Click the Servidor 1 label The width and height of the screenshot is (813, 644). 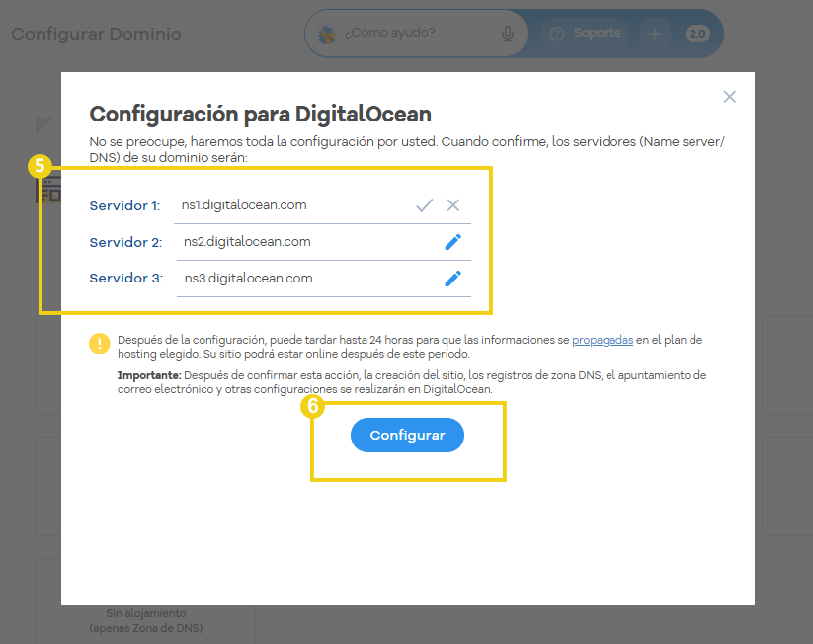click(x=124, y=205)
